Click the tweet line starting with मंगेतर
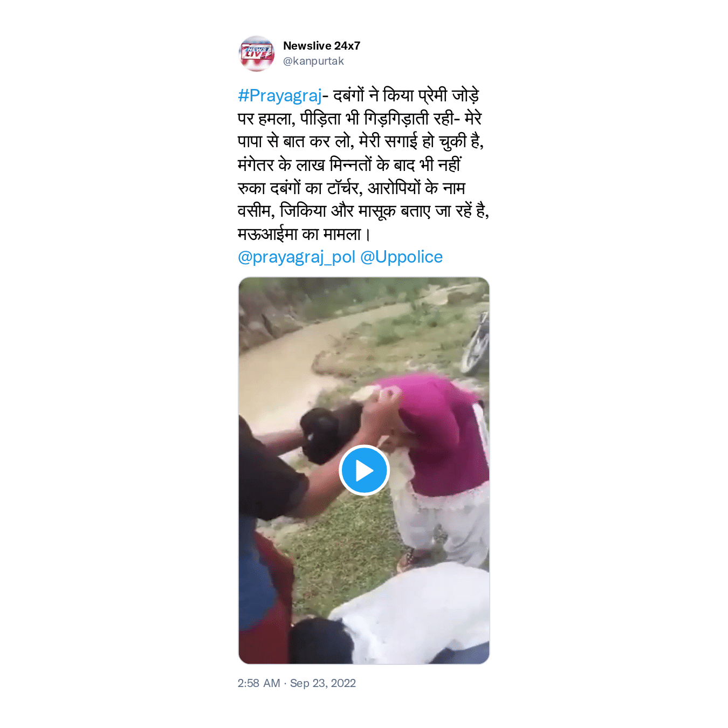 [x=349, y=164]
